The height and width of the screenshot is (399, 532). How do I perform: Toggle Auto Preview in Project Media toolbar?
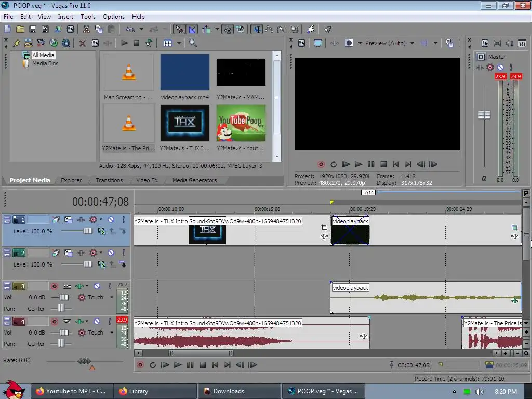[x=149, y=43]
